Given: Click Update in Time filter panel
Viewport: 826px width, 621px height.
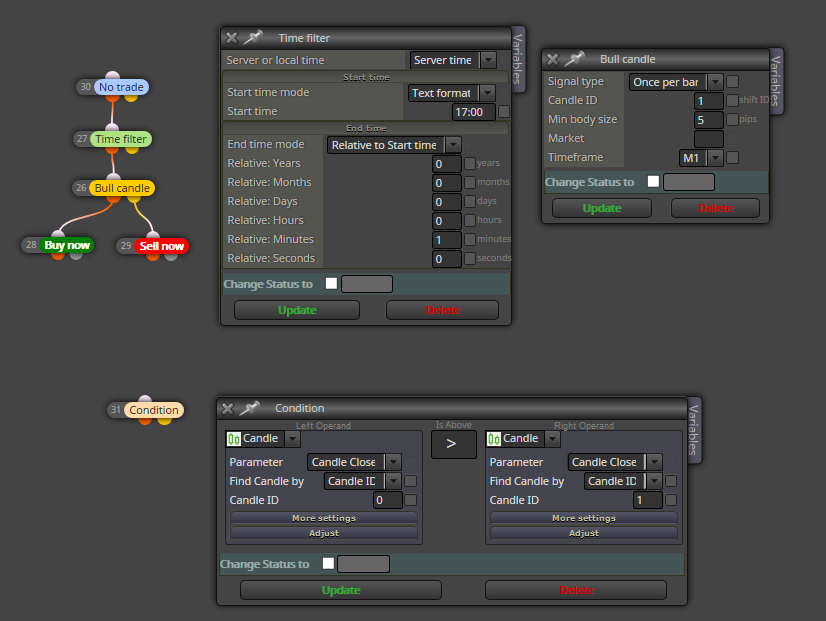Looking at the screenshot, I should (x=297, y=310).
